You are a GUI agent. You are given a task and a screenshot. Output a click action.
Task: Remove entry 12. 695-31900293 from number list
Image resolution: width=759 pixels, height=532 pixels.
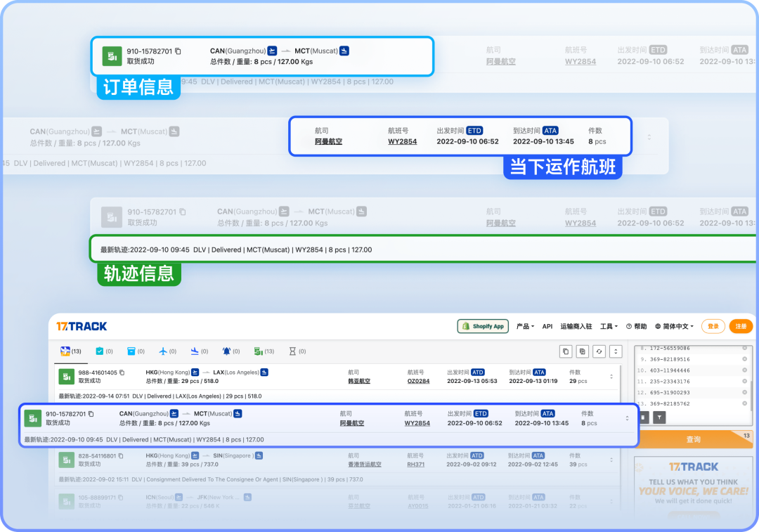click(744, 393)
